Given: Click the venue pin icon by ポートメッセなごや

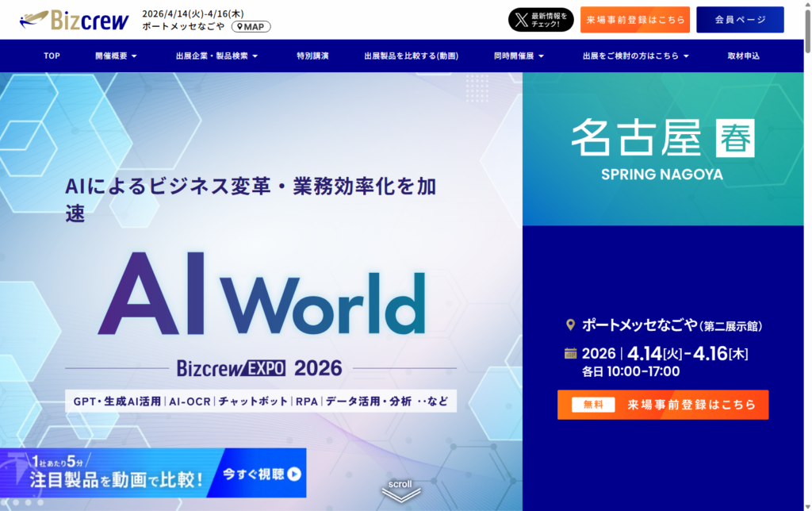Looking at the screenshot, I should click(569, 325).
